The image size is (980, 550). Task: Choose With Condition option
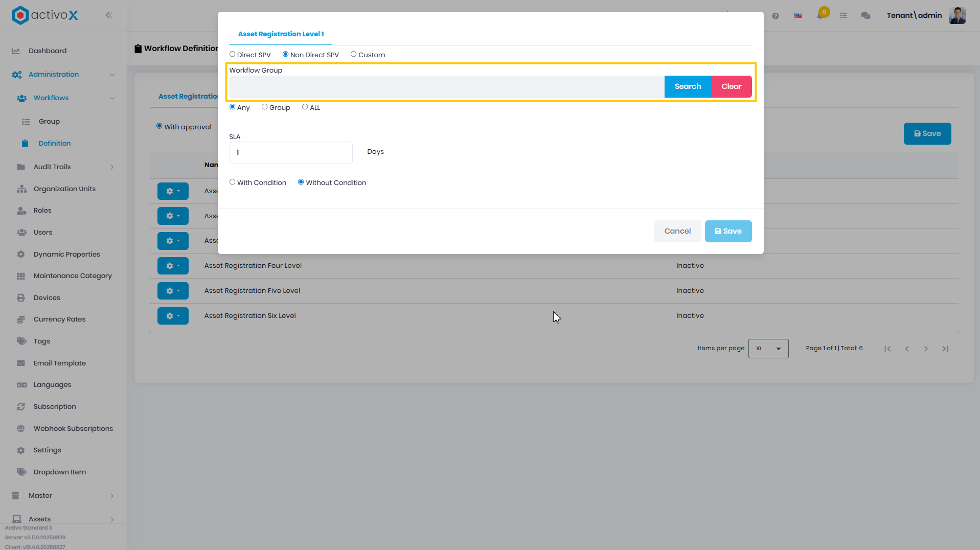click(x=233, y=182)
